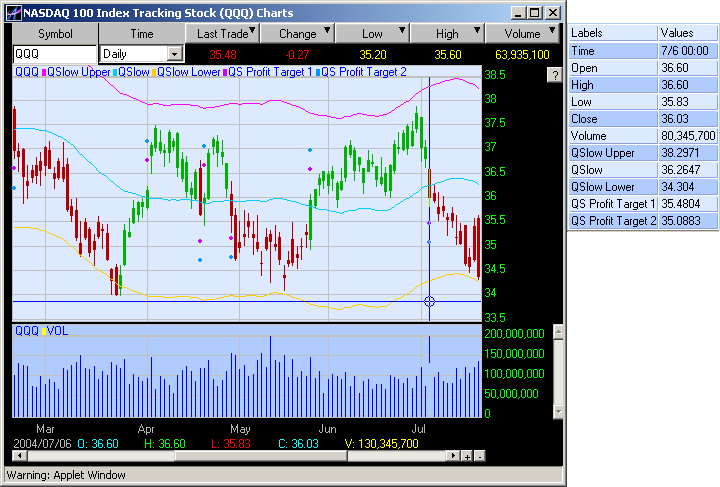The image size is (720, 487).
Task: Open the Low column dropdown arrow
Action: coord(402,30)
